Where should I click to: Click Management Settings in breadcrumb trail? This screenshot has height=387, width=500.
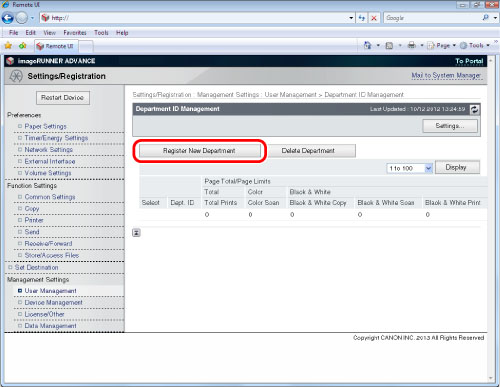point(228,95)
